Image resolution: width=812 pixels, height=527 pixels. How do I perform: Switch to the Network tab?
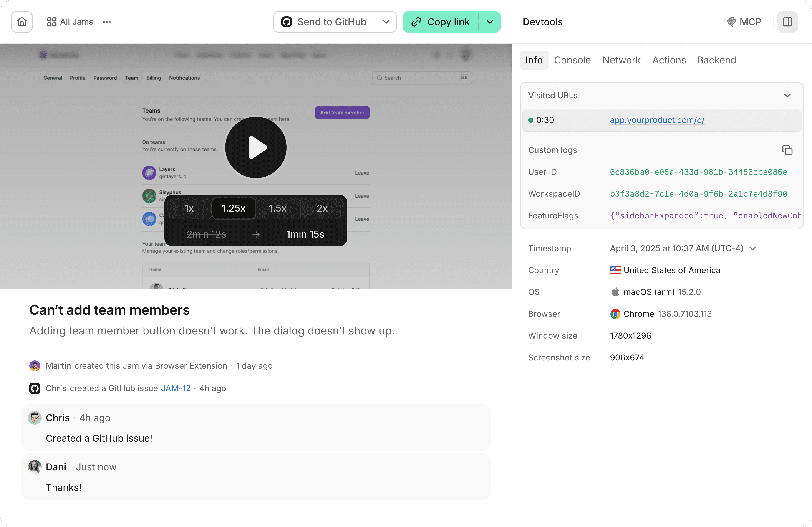point(622,60)
